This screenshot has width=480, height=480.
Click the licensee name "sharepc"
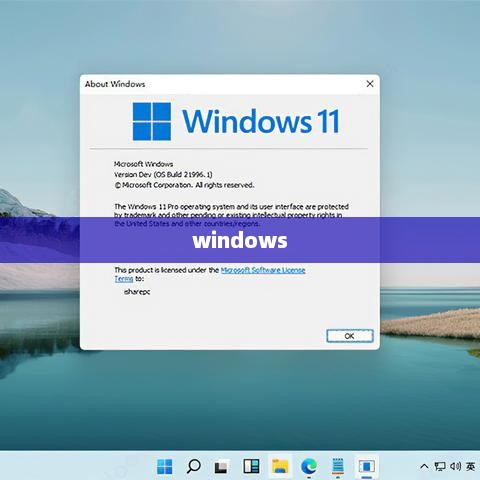137,292
